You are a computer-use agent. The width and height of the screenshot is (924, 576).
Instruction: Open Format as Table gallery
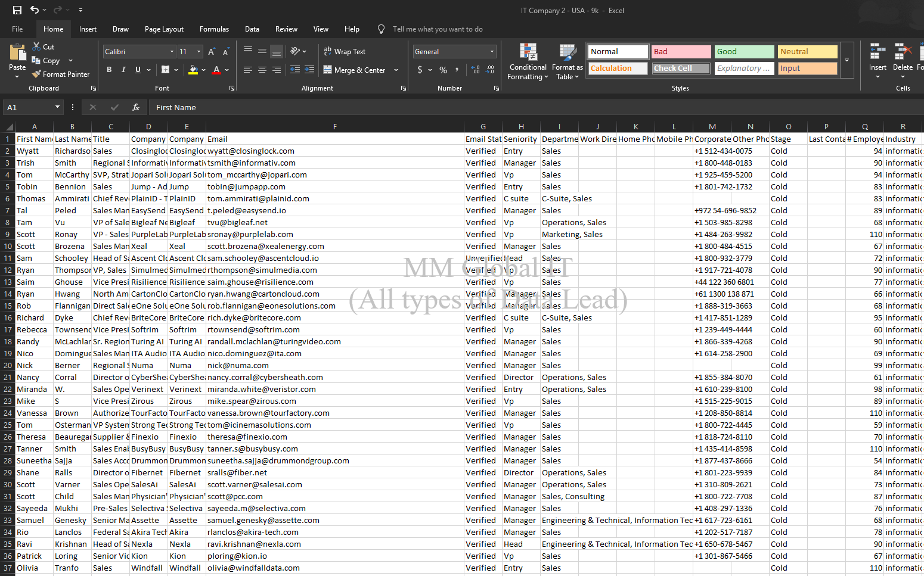coord(568,62)
